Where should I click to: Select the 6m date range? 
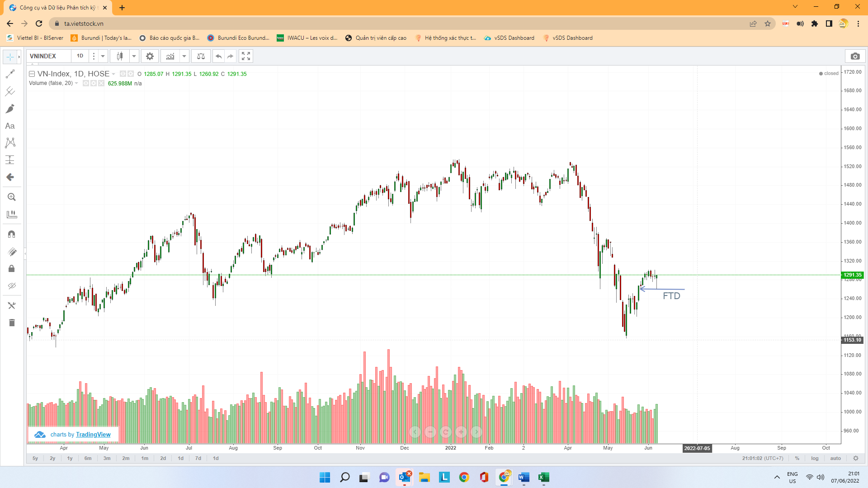pyautogui.click(x=88, y=458)
